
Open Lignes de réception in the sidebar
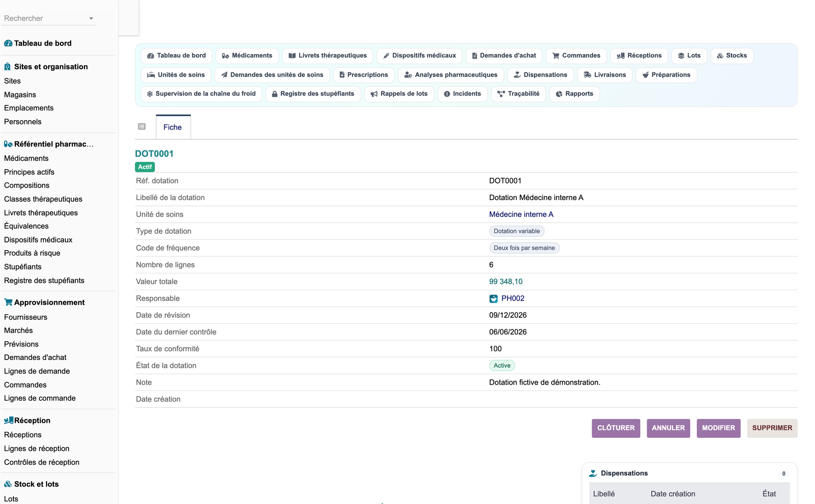tap(37, 449)
